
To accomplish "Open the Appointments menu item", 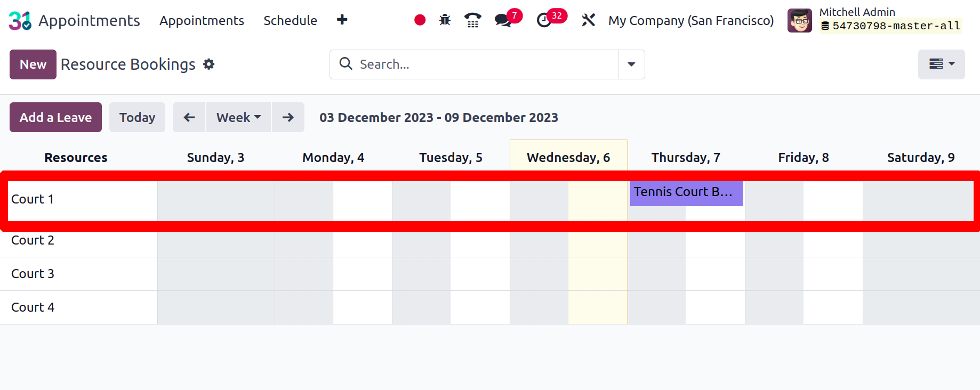I will 202,20.
